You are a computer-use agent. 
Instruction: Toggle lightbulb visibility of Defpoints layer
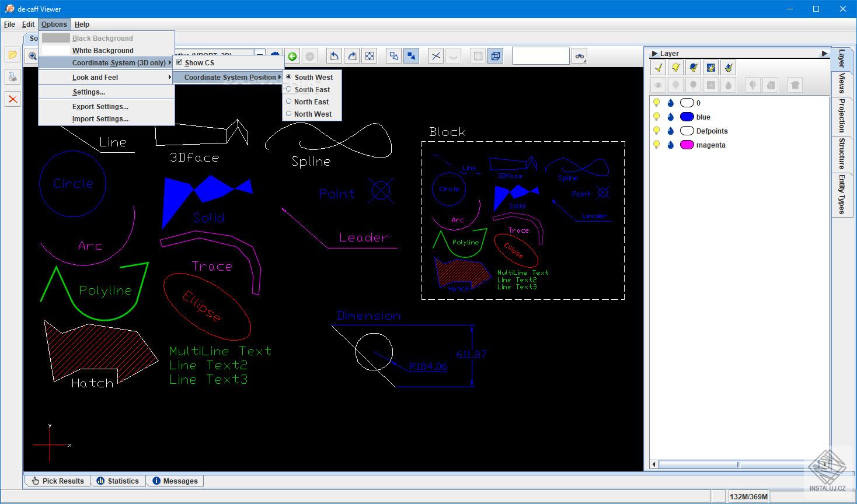(656, 131)
